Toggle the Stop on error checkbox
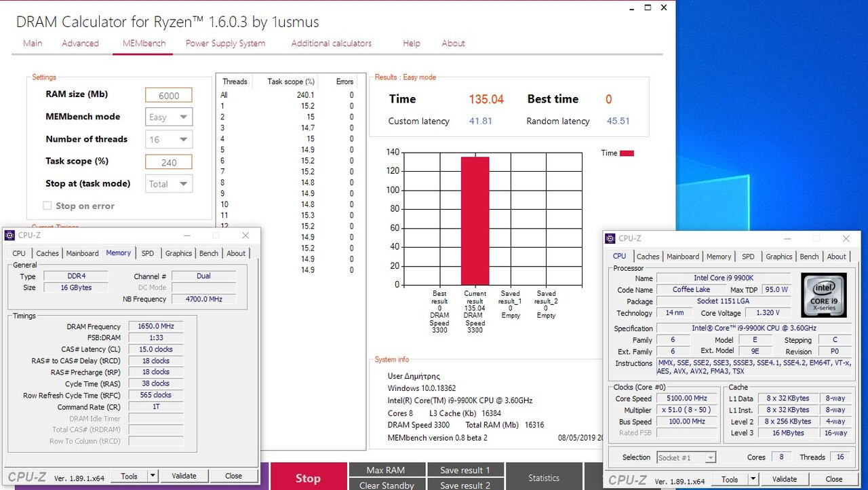The image size is (868, 490). pos(47,206)
